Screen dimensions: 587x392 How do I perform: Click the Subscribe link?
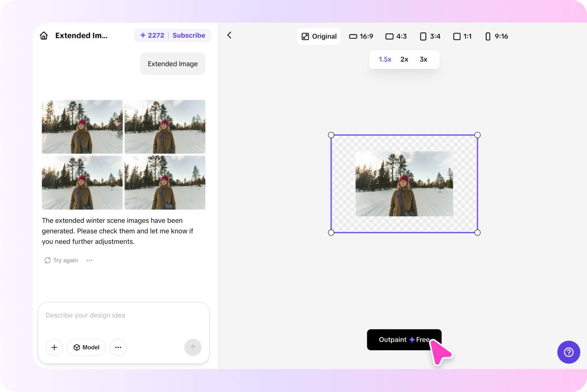pyautogui.click(x=189, y=36)
